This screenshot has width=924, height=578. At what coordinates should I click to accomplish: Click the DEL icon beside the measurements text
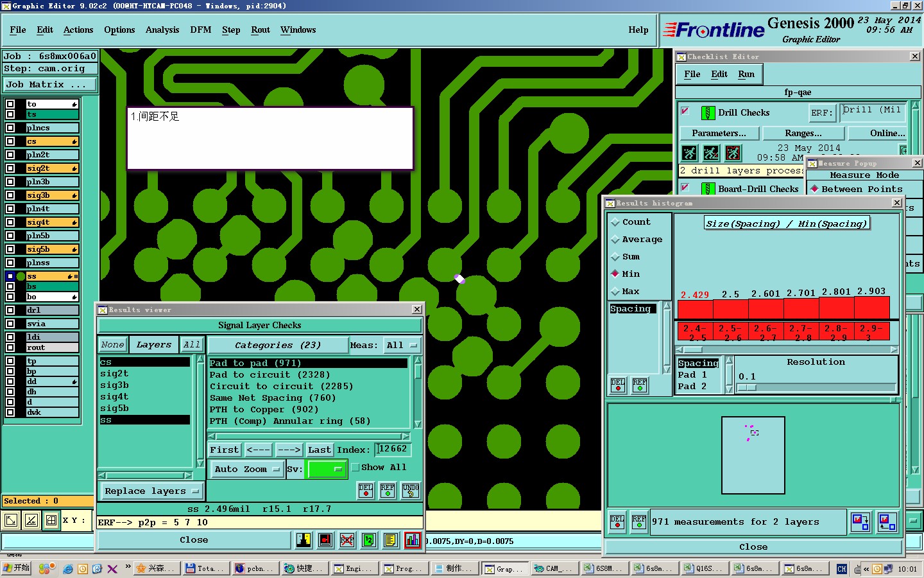pos(617,521)
